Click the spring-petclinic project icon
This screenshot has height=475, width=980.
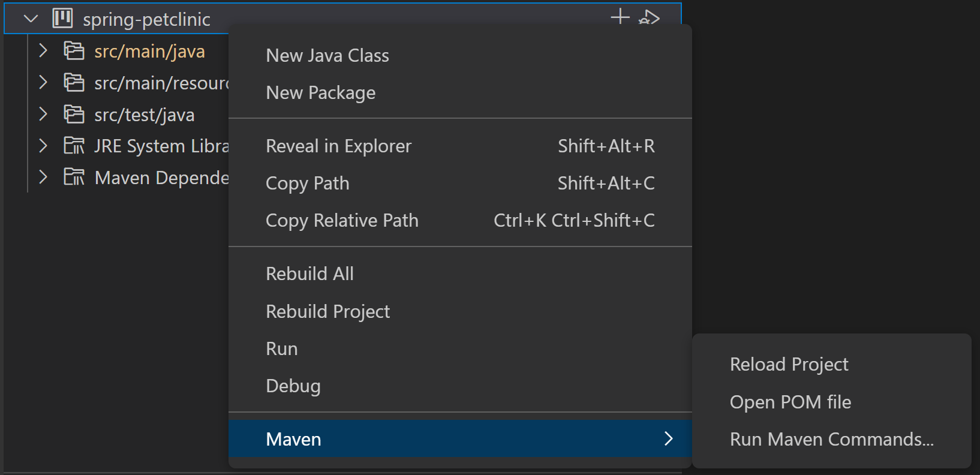62,19
